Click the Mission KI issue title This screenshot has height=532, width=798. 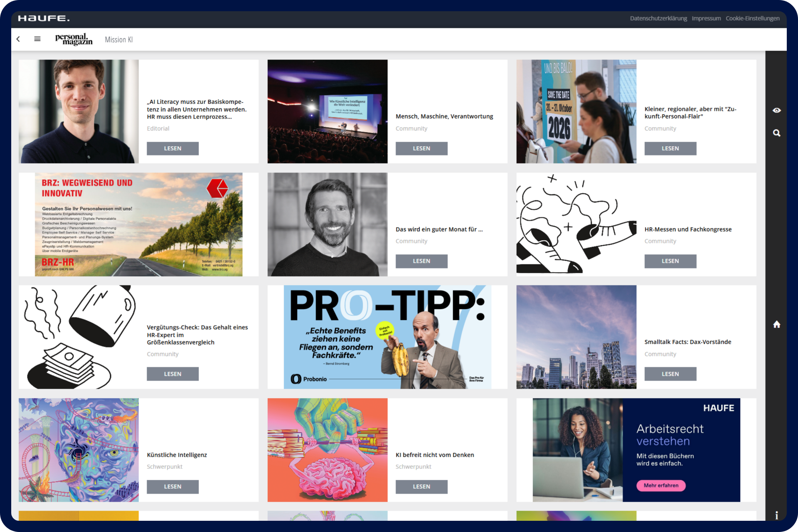point(118,39)
